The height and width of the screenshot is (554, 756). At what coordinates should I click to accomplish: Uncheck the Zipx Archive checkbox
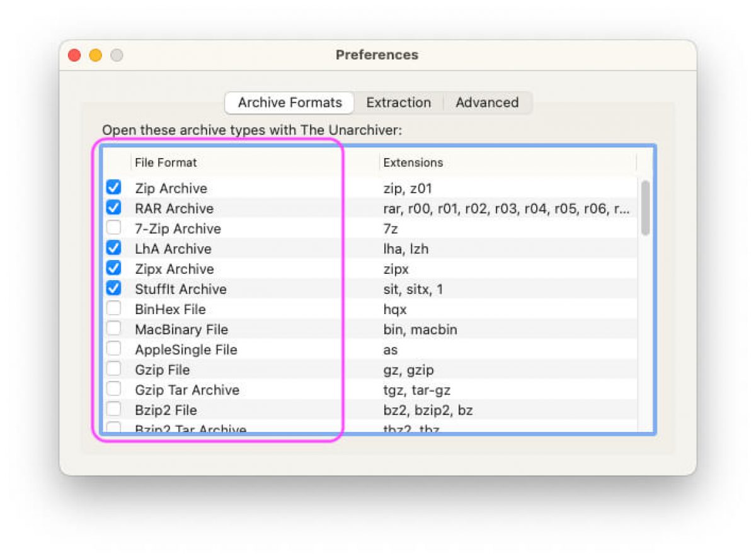pyautogui.click(x=113, y=268)
